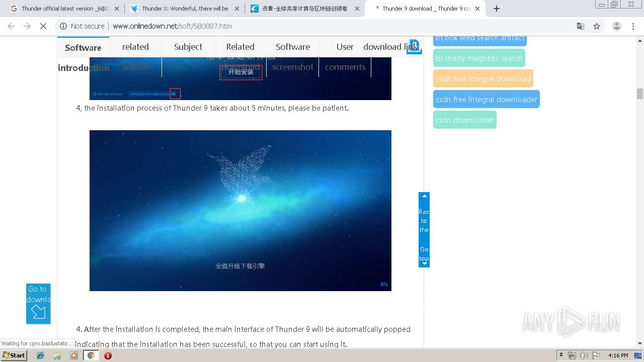Open the Chrome profile avatar

(616, 26)
